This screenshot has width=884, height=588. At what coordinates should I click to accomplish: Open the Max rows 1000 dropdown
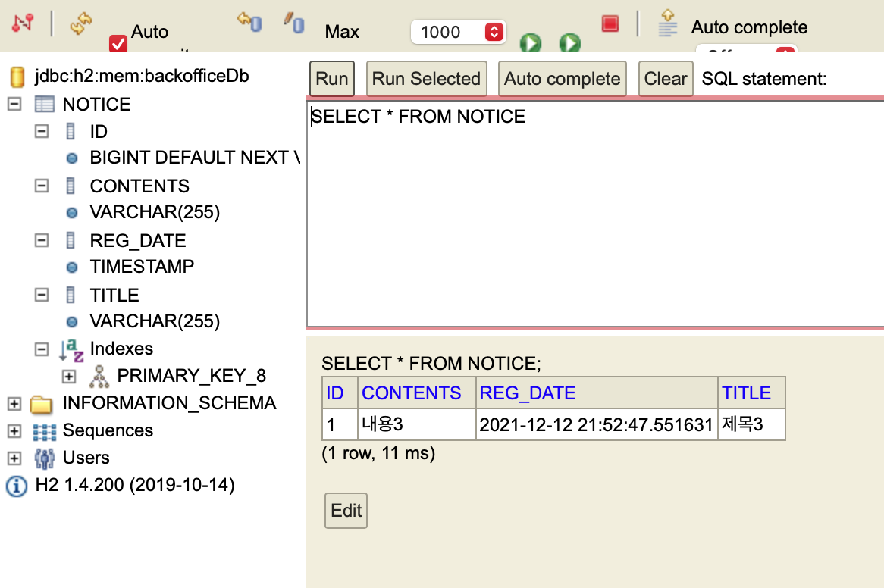click(459, 32)
